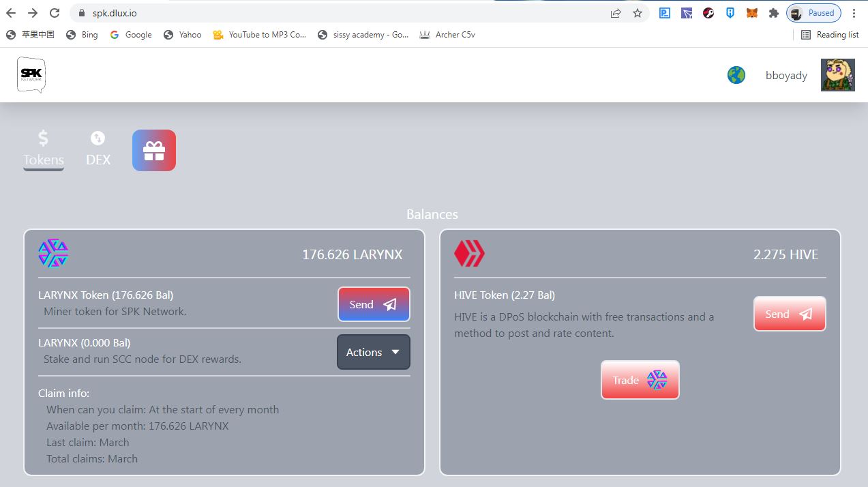Click the 'Total claims: March' line
The width and height of the screenshot is (868, 487).
click(x=92, y=459)
